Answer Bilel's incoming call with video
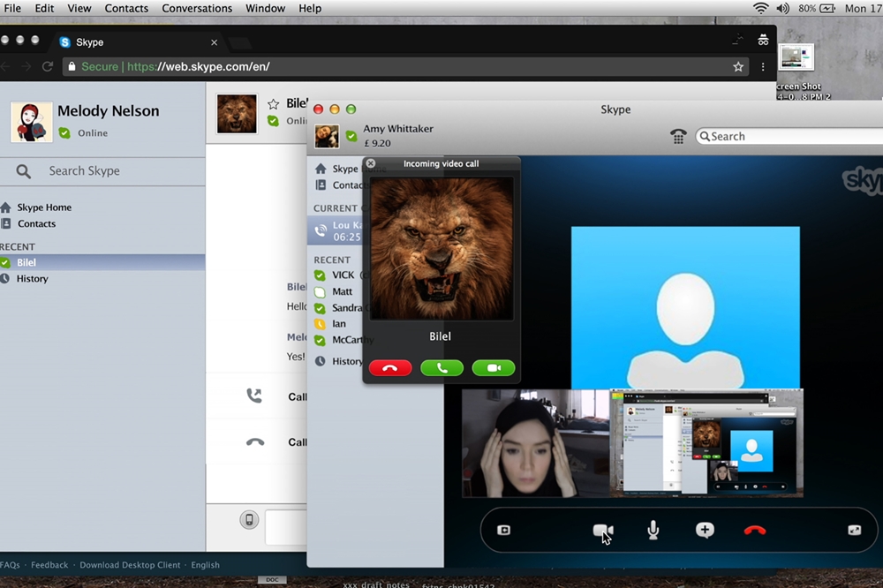This screenshot has height=588, width=883. pos(494,368)
